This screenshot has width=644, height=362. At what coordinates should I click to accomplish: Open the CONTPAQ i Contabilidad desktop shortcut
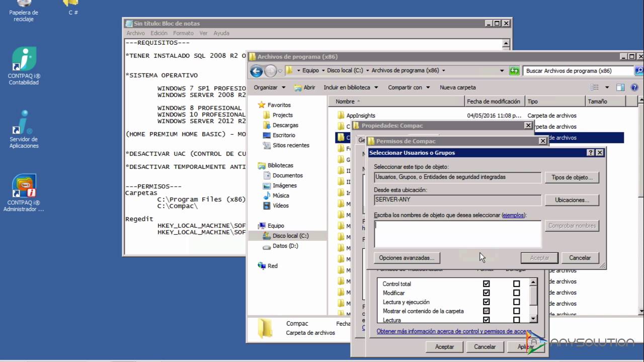point(24,66)
